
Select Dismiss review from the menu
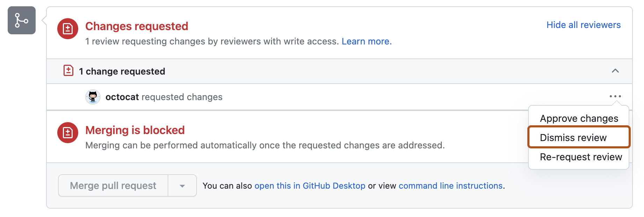(573, 137)
